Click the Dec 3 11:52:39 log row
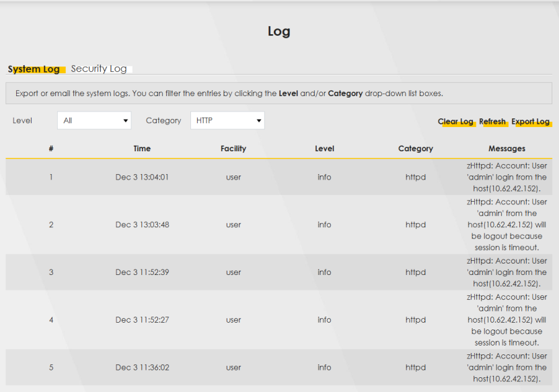The height and width of the screenshot is (392, 559). (x=142, y=272)
